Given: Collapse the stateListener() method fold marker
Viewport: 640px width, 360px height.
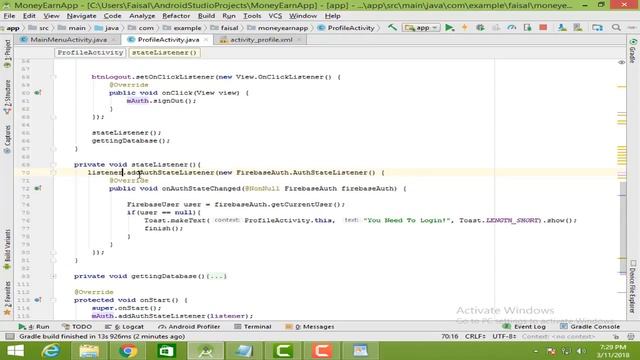Looking at the screenshot, I should [53, 164].
